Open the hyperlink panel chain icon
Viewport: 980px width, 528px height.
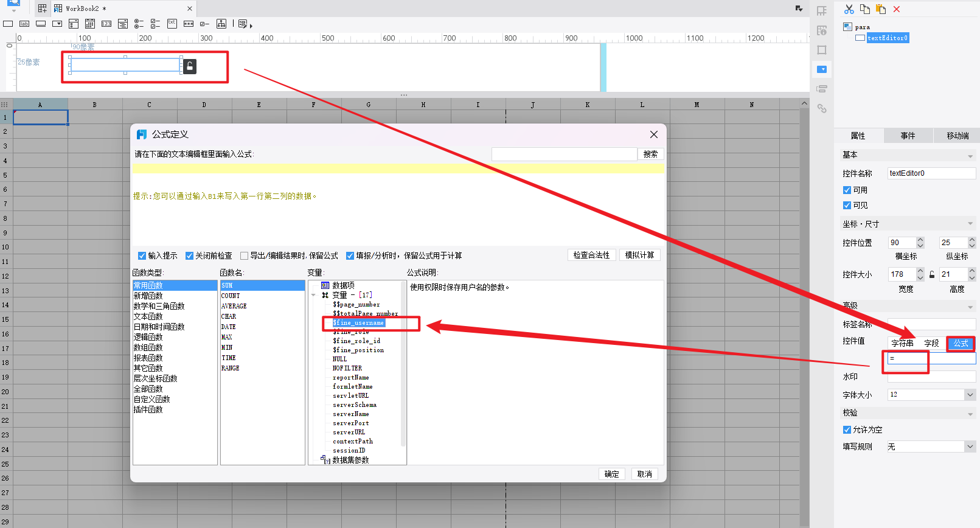point(822,108)
